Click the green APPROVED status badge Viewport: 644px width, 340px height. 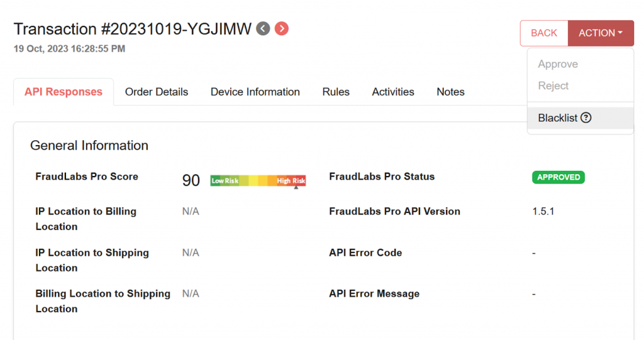(x=558, y=177)
